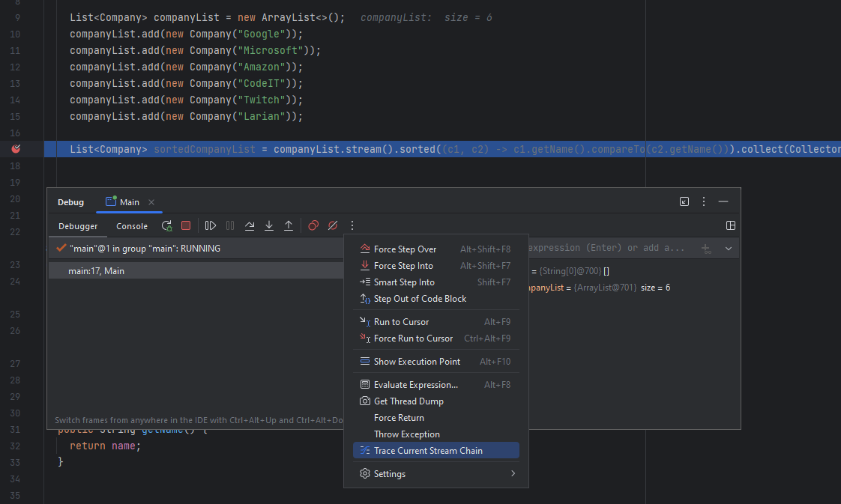This screenshot has height=504, width=841.
Task: Switch to the Debugger tab
Action: (x=78, y=226)
